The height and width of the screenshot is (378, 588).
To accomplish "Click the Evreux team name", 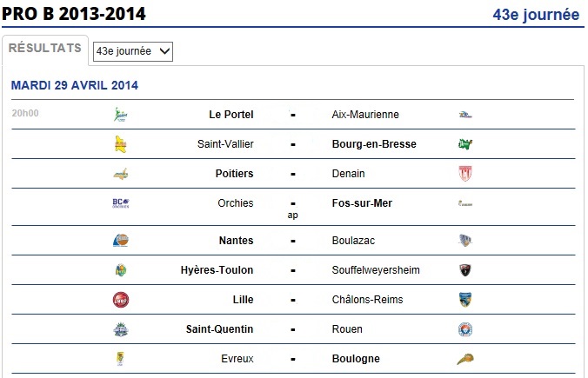I will [x=237, y=359].
